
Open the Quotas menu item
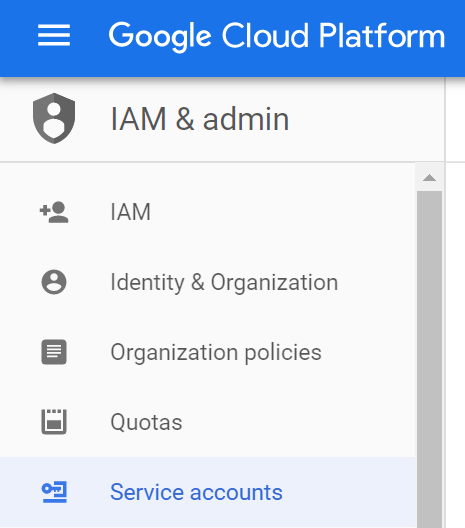click(208, 422)
